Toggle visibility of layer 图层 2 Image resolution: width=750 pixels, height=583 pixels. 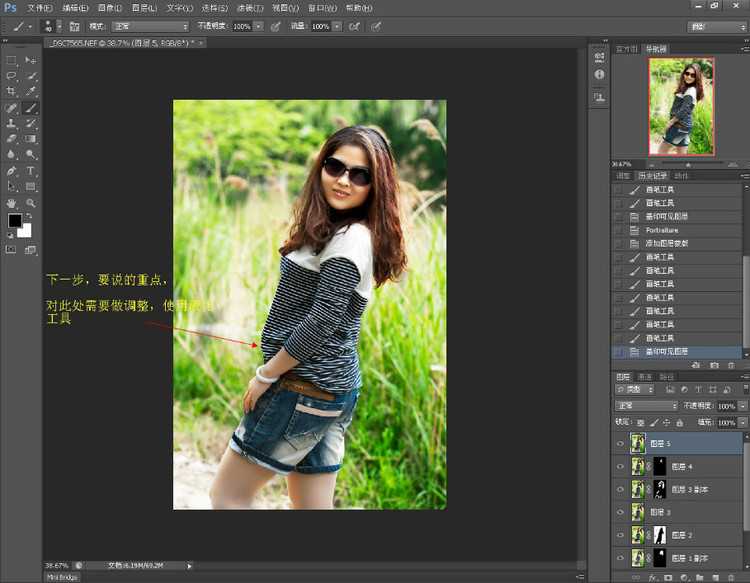tap(620, 535)
